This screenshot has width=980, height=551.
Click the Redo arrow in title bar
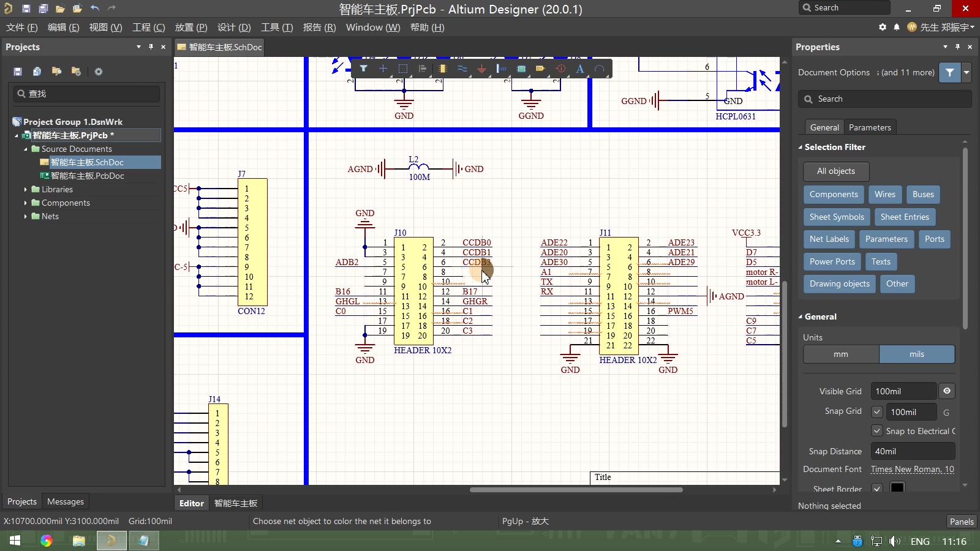111,8
